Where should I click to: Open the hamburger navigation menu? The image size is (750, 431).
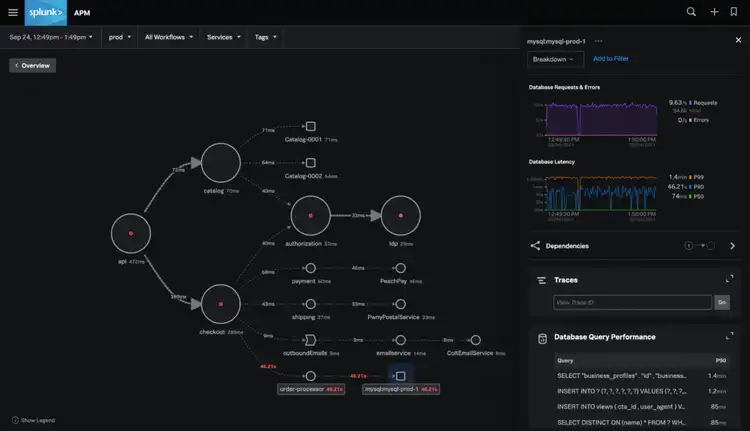[13, 12]
